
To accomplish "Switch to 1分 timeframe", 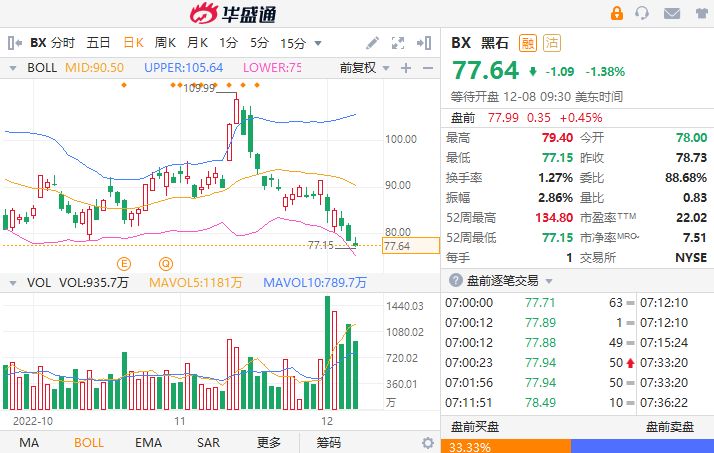I will point(229,43).
